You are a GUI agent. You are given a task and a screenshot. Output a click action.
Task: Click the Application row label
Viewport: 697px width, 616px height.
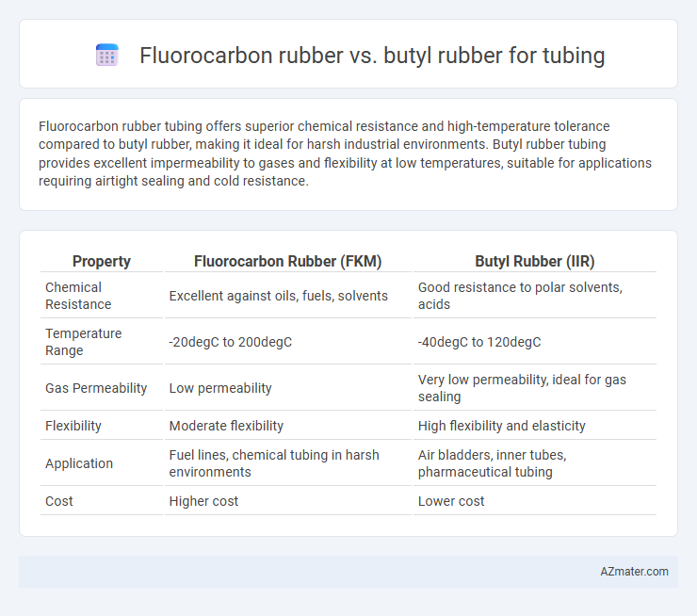pos(79,463)
